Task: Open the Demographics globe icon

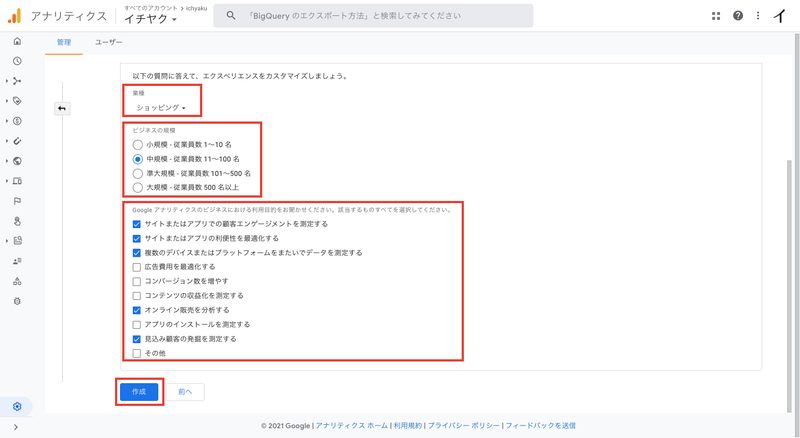Action: 17,161
